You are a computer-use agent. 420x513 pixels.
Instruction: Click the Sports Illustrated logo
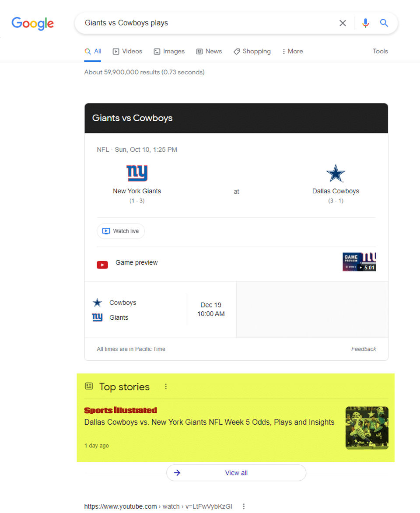point(120,410)
